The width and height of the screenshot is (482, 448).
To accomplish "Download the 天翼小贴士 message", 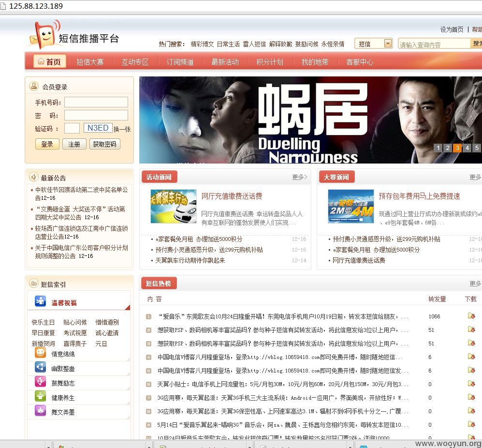I will (471, 383).
